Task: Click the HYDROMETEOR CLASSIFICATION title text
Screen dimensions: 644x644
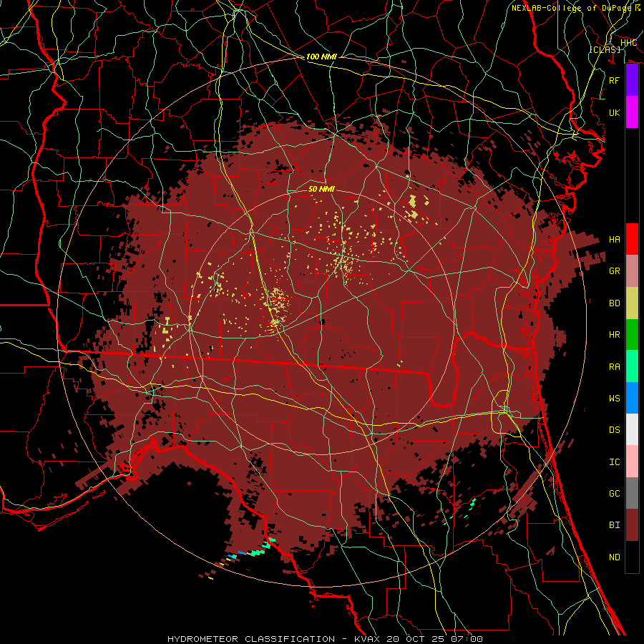Action: point(251,639)
